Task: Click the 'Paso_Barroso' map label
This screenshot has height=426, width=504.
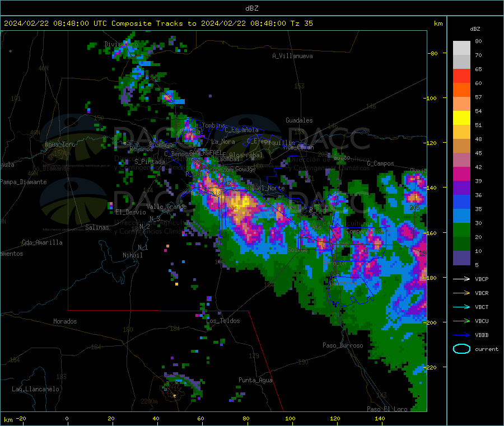Action: 343,345
